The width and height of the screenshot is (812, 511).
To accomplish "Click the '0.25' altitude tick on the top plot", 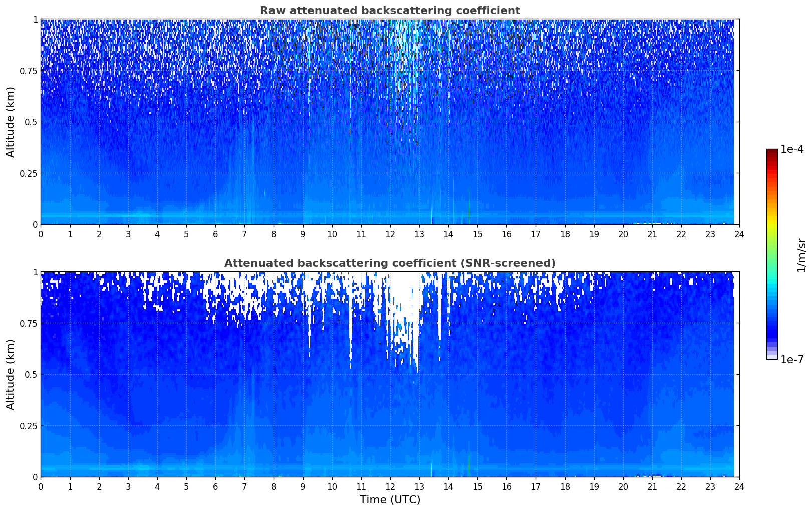I will 28,173.
